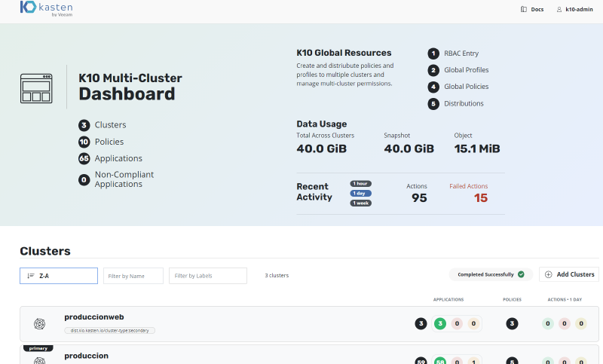Select the 1 hour activity range
603x364 pixels.
coord(361,184)
